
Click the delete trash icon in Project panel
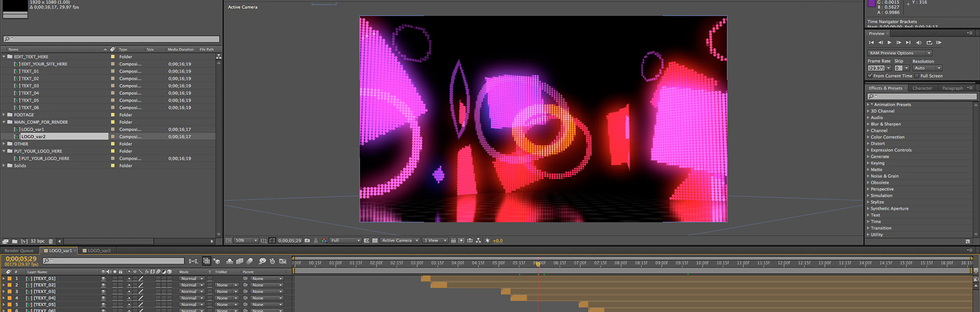(x=51, y=241)
